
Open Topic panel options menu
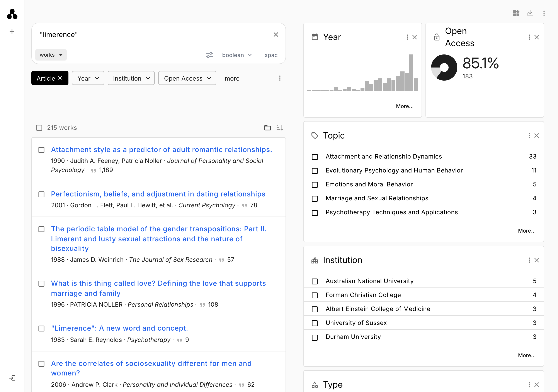pyautogui.click(x=530, y=135)
